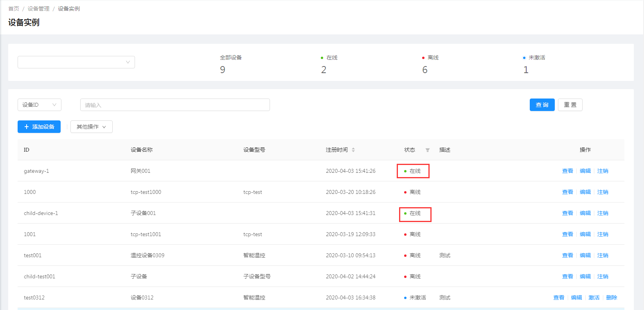Open the 其他操作 dropdown menu
Image resolution: width=644 pixels, height=310 pixels.
(x=91, y=127)
